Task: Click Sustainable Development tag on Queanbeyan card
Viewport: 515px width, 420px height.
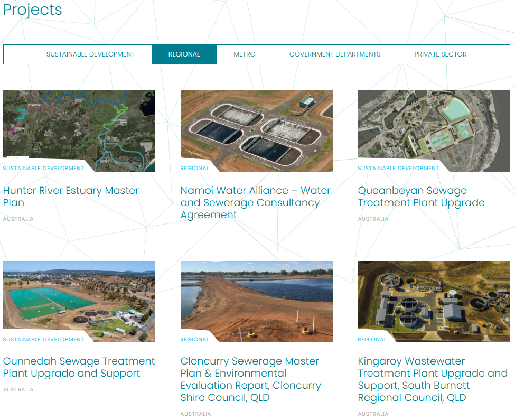Action: click(x=398, y=169)
